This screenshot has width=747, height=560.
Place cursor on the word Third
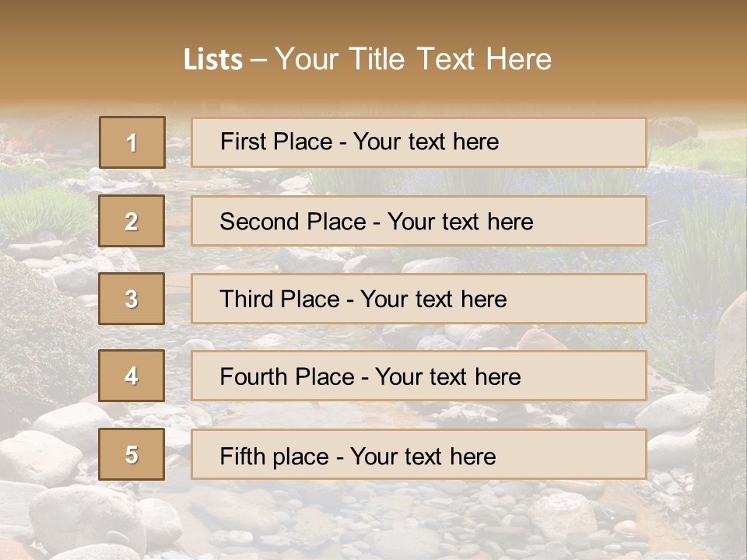(x=247, y=299)
